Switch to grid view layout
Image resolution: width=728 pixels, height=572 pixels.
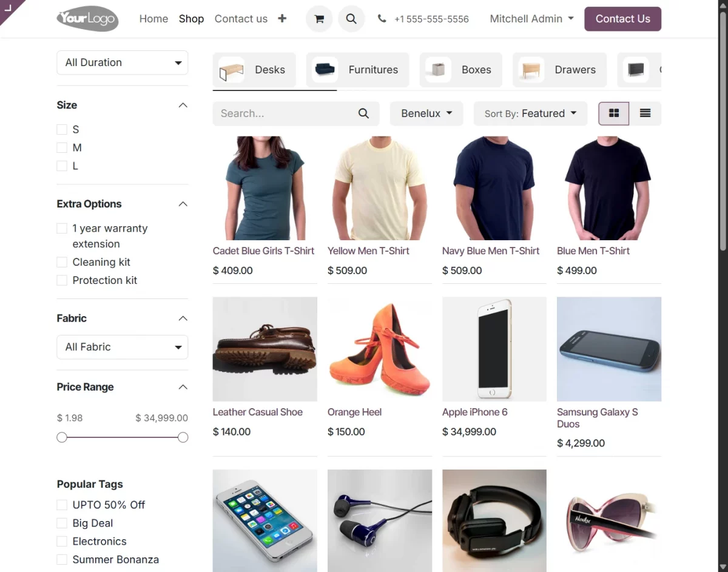tap(613, 113)
